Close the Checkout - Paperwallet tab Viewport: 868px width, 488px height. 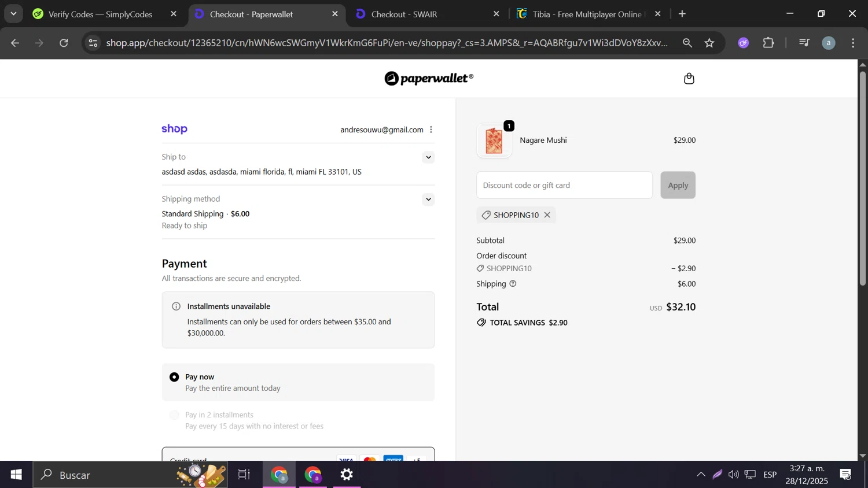335,14
